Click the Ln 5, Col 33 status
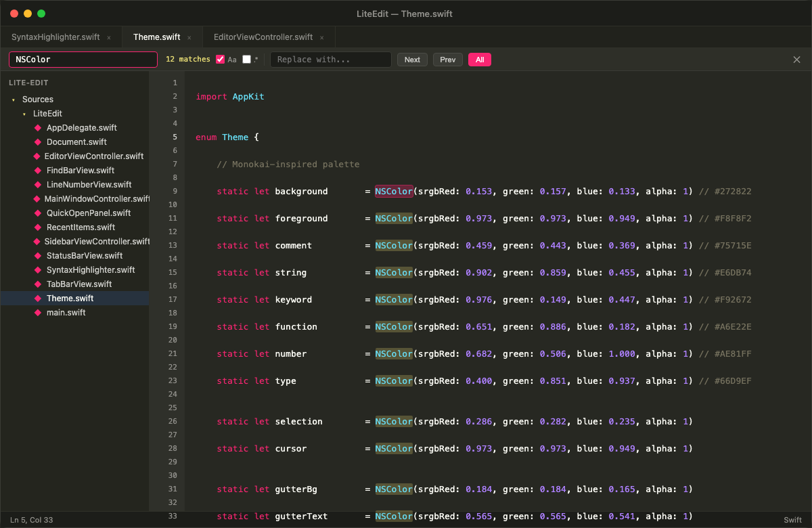Image resolution: width=812 pixels, height=528 pixels. coord(32,520)
